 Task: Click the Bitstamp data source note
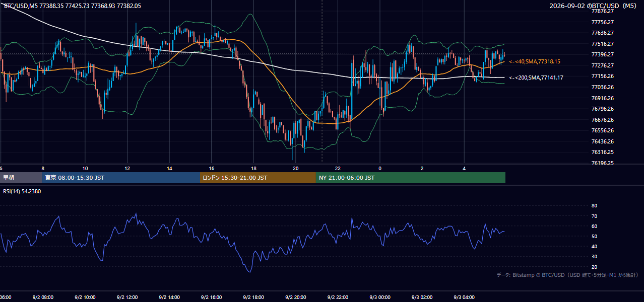click(x=567, y=275)
